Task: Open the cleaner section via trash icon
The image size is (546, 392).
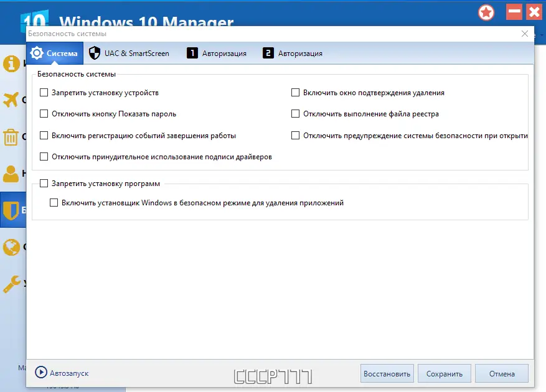Action: coord(11,137)
